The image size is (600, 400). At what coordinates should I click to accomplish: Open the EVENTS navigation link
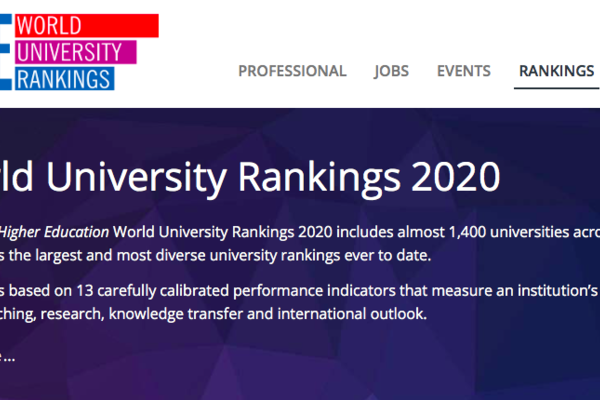pyautogui.click(x=463, y=71)
